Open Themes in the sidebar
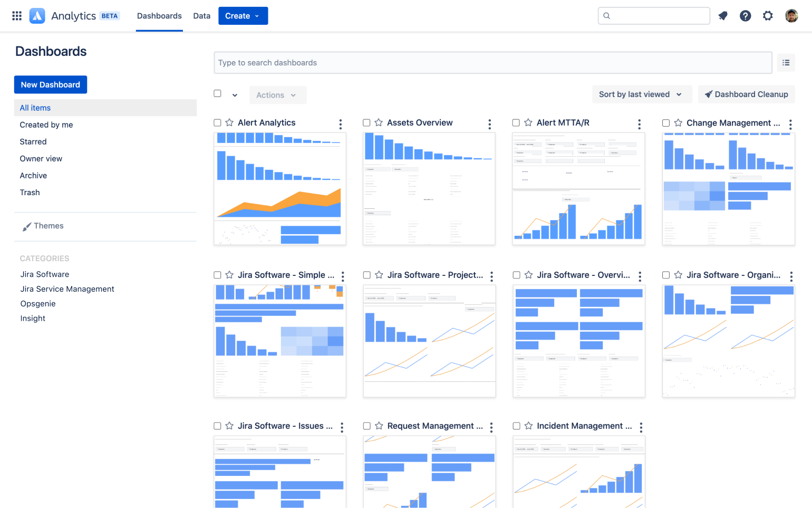 pos(43,226)
